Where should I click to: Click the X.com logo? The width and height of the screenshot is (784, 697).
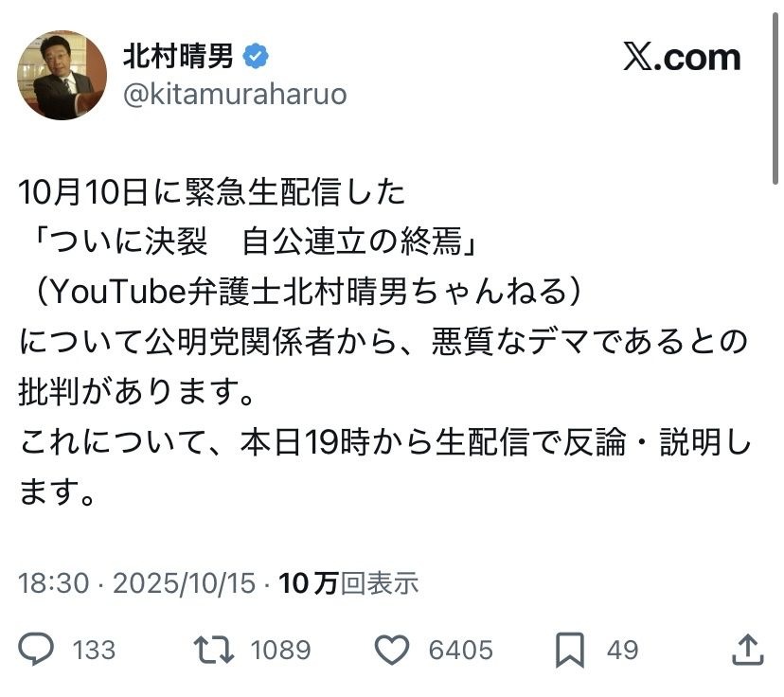[x=681, y=57]
